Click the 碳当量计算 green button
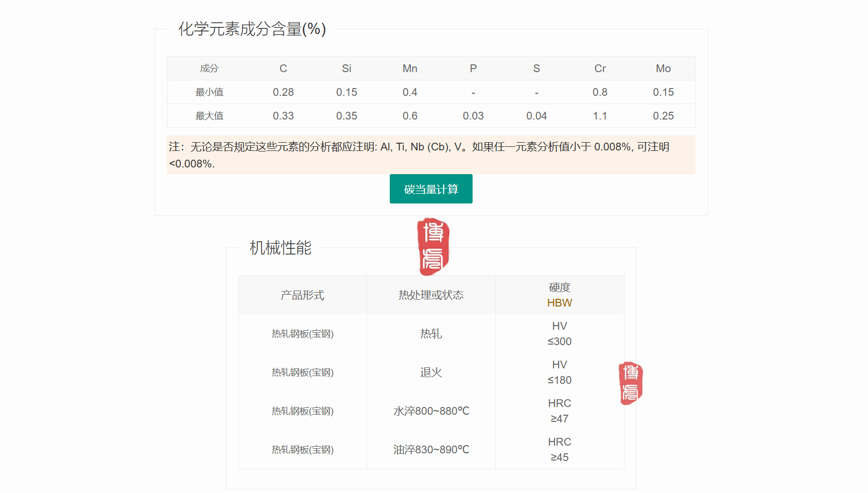The image size is (868, 493). pyautogui.click(x=431, y=189)
